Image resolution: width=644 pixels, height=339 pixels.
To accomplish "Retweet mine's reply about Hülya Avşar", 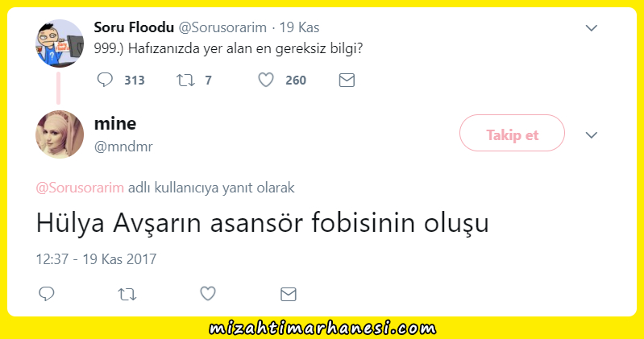I will 127,294.
